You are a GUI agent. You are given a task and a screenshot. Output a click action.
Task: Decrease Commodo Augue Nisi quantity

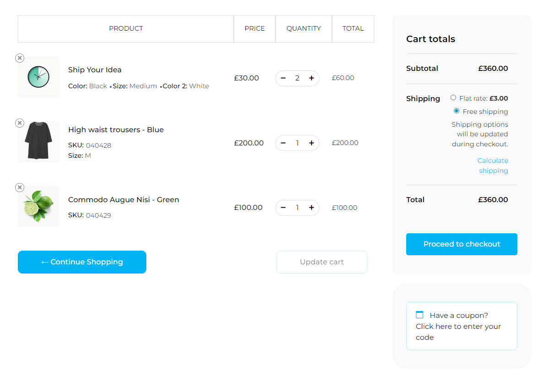click(x=283, y=208)
